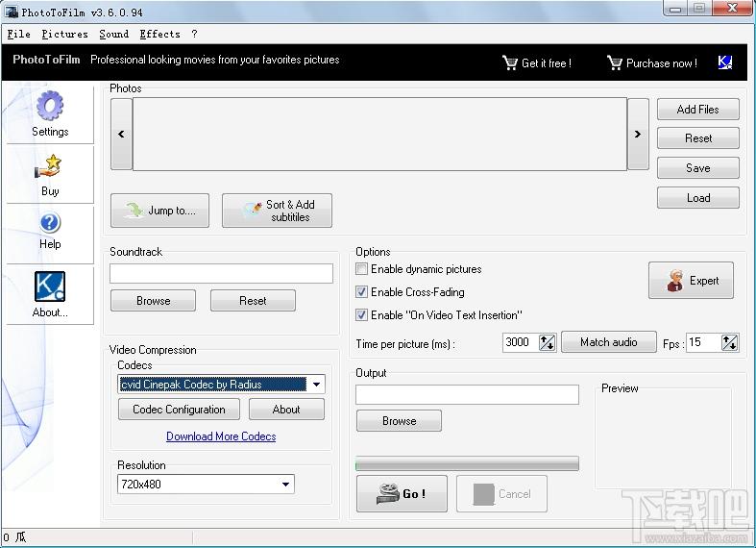Open the Sound menu

pyautogui.click(x=113, y=34)
